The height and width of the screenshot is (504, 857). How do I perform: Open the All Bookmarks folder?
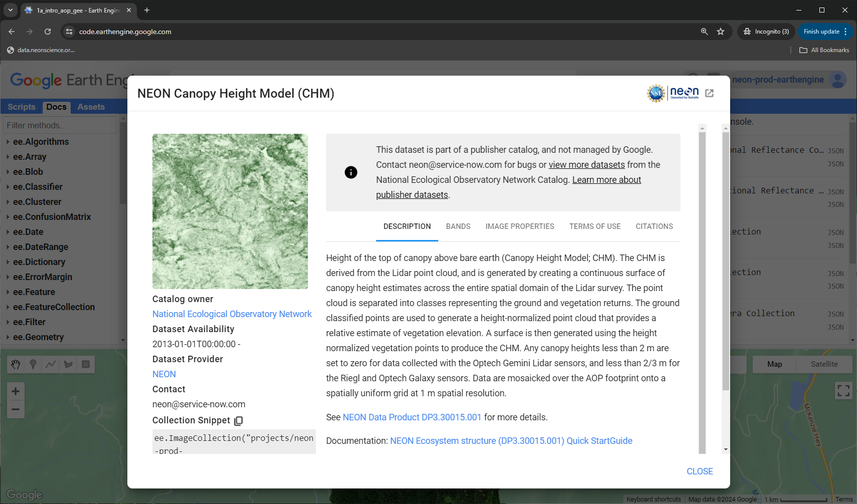pyautogui.click(x=824, y=50)
